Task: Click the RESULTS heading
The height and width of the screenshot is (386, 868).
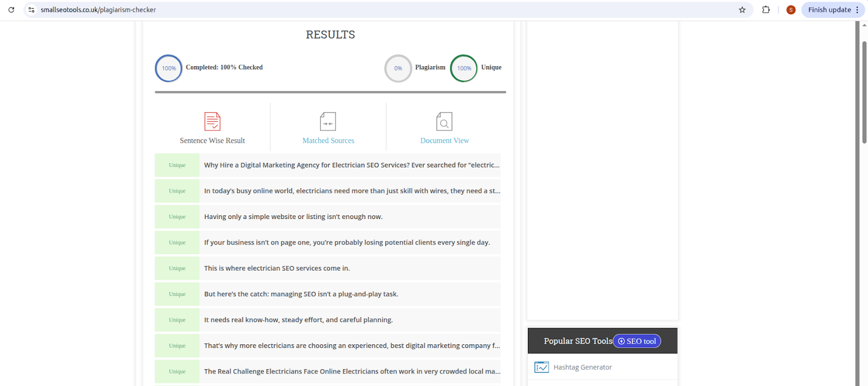Action: click(x=330, y=35)
